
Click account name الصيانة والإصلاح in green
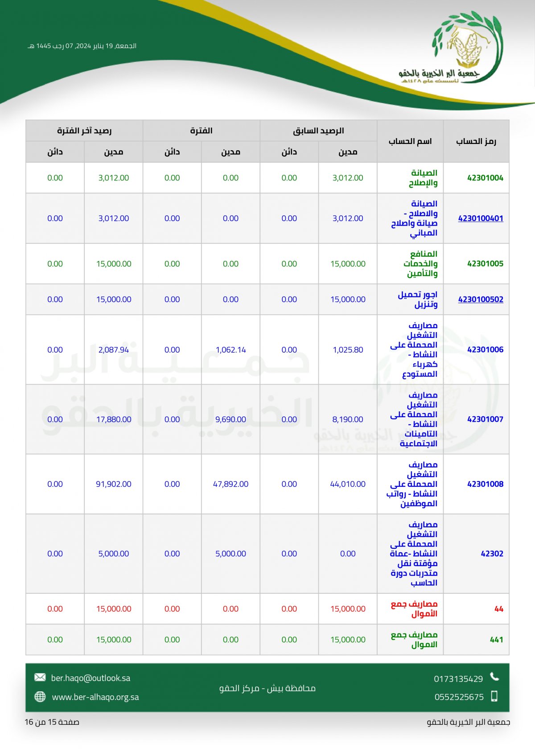pyautogui.click(x=423, y=178)
